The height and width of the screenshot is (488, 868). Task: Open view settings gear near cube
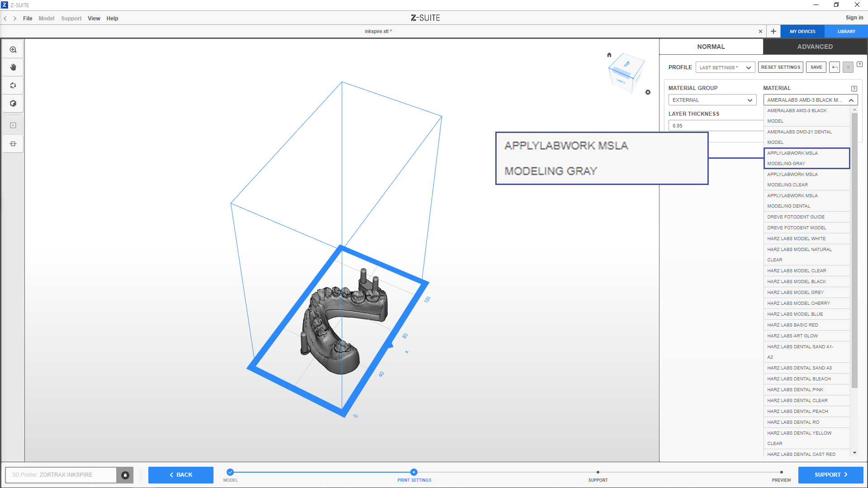pyautogui.click(x=648, y=92)
